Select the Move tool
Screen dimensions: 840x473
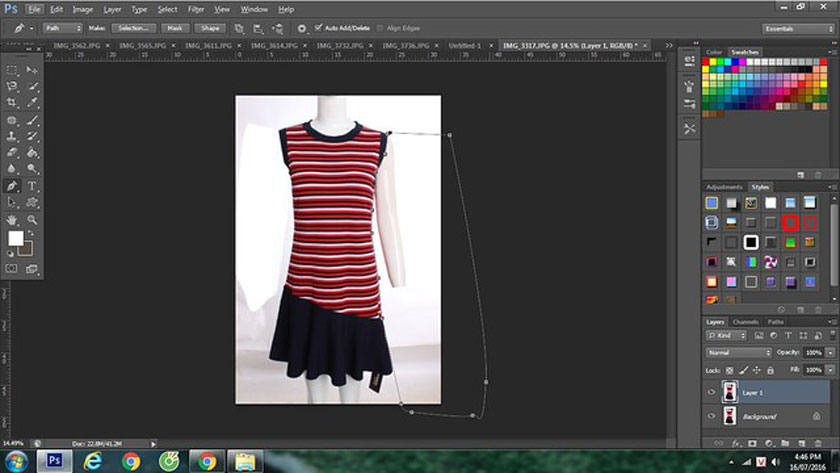coord(32,70)
